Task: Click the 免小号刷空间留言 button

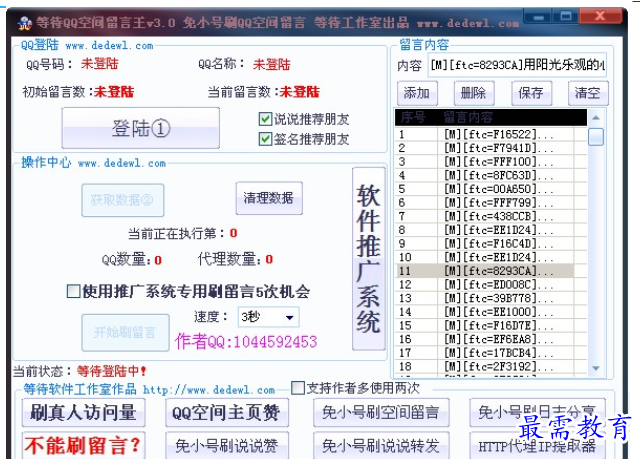Action: click(x=381, y=412)
